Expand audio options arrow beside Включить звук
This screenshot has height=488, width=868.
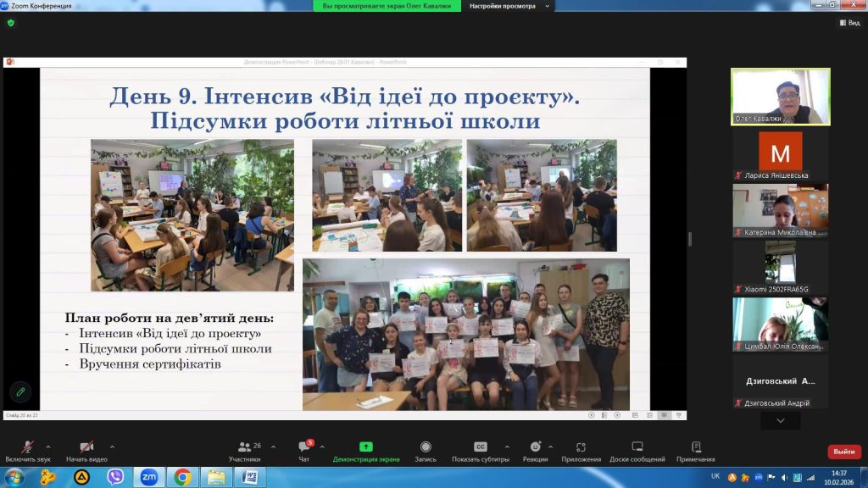pyautogui.click(x=47, y=446)
